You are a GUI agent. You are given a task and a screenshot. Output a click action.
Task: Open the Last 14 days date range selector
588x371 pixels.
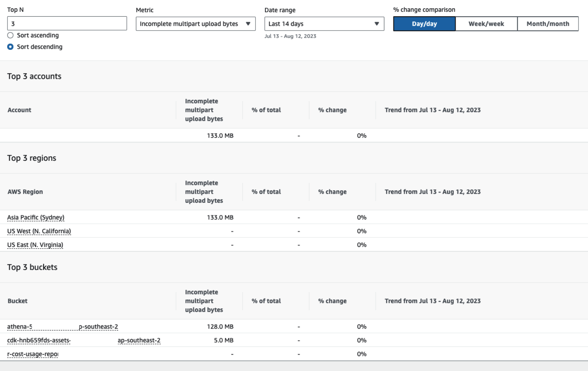pos(324,24)
